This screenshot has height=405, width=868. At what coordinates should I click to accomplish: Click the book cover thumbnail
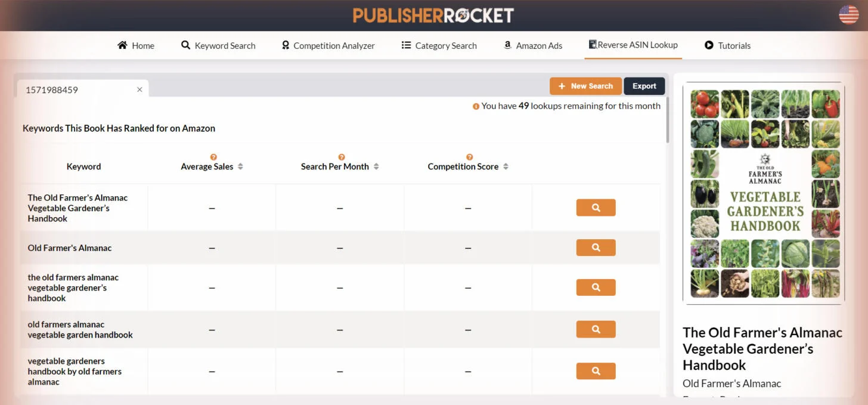(x=764, y=193)
